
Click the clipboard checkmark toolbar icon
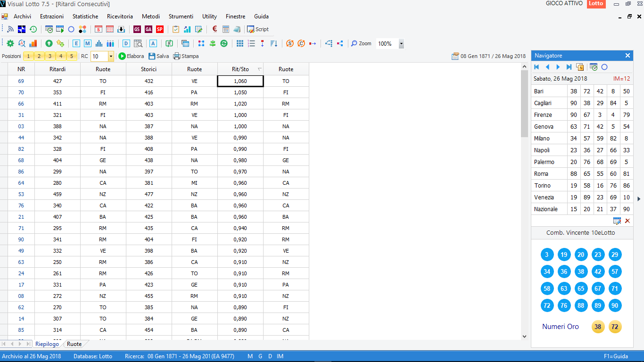click(176, 29)
